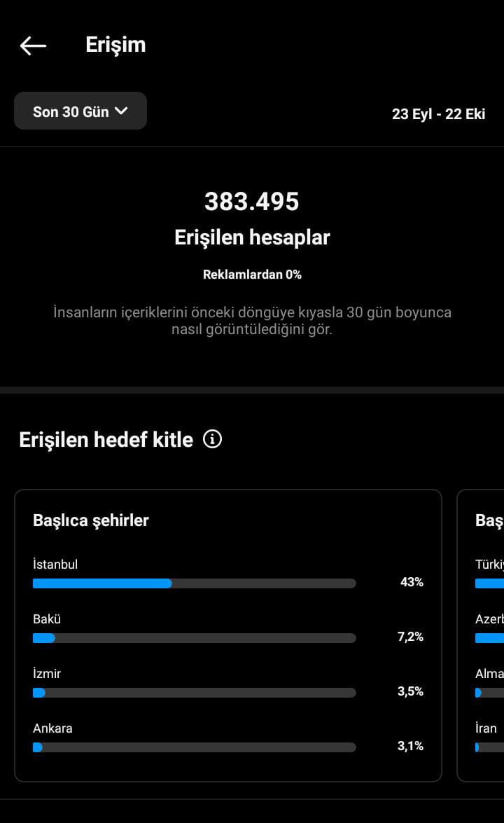
Task: Open the Son 30 Gün dropdown
Action: click(x=80, y=111)
